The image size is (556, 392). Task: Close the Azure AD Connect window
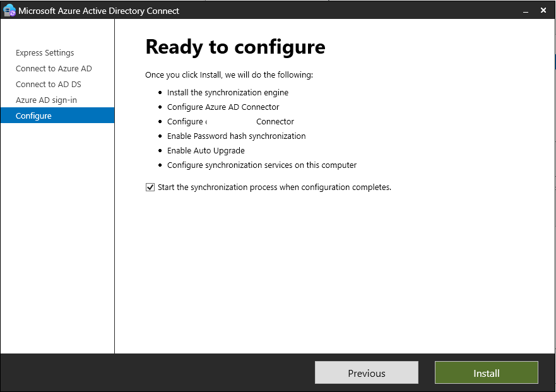pyautogui.click(x=543, y=10)
